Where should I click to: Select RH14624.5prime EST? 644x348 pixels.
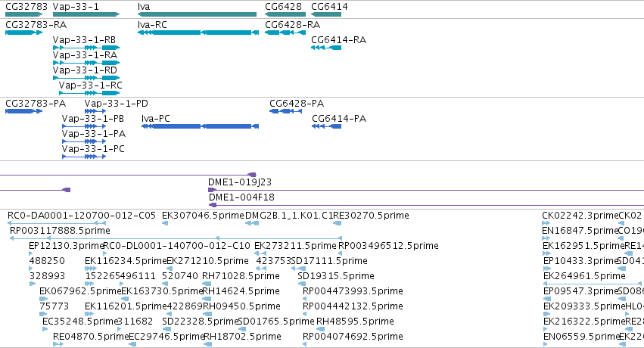(x=207, y=299)
